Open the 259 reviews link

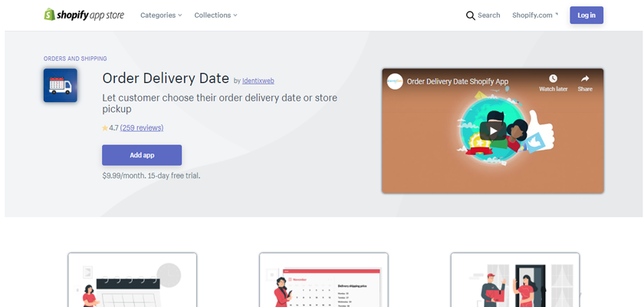(142, 128)
